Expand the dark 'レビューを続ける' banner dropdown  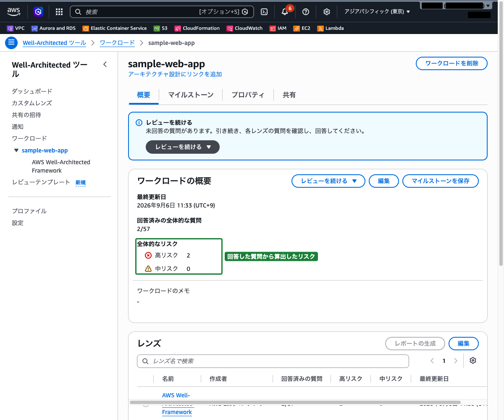click(183, 147)
